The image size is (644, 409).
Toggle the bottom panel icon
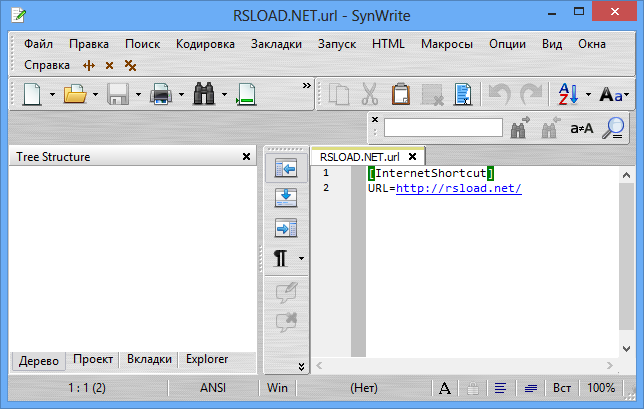[x=286, y=198]
